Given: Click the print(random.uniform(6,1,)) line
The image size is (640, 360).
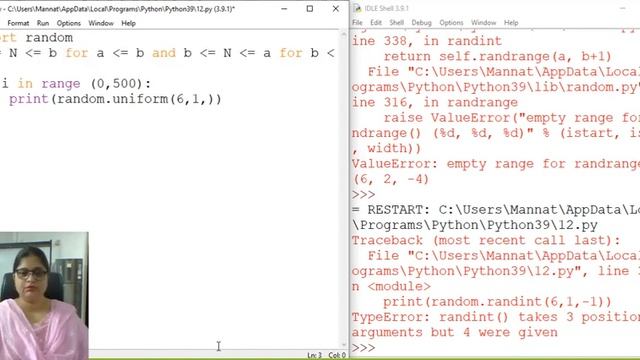Looking at the screenshot, I should tap(115, 99).
